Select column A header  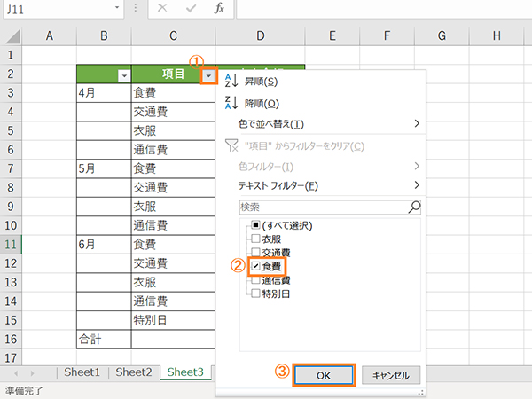pos(49,36)
